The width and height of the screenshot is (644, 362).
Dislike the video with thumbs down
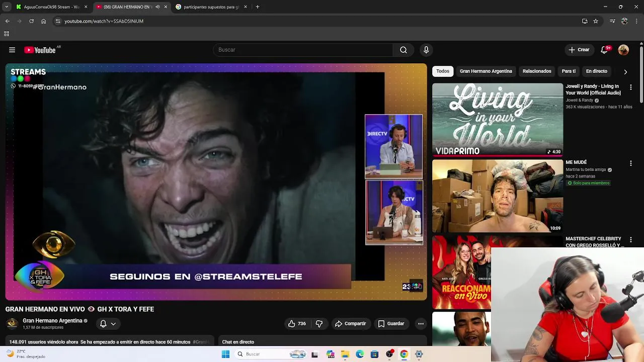point(319,324)
